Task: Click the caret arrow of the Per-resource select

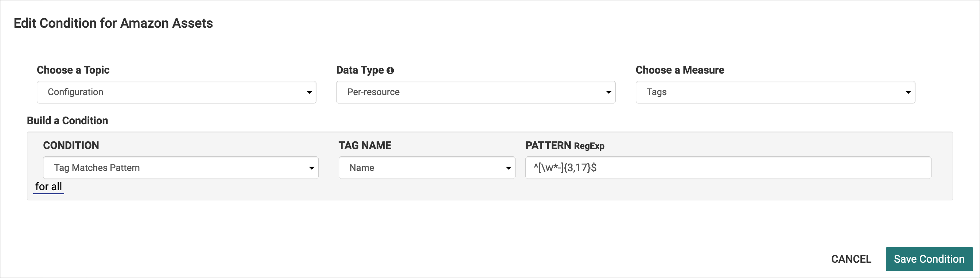Action: (608, 93)
